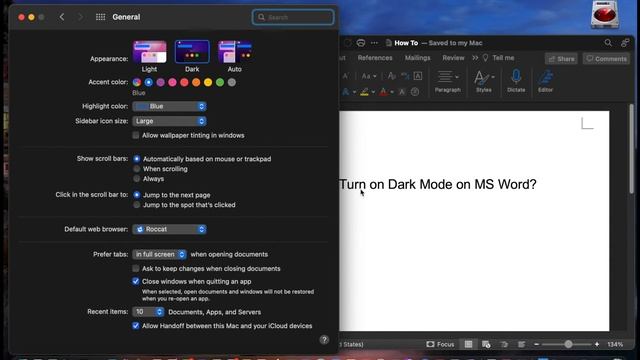
Task: Go back with the left chevron in System Preferences
Action: (x=62, y=17)
